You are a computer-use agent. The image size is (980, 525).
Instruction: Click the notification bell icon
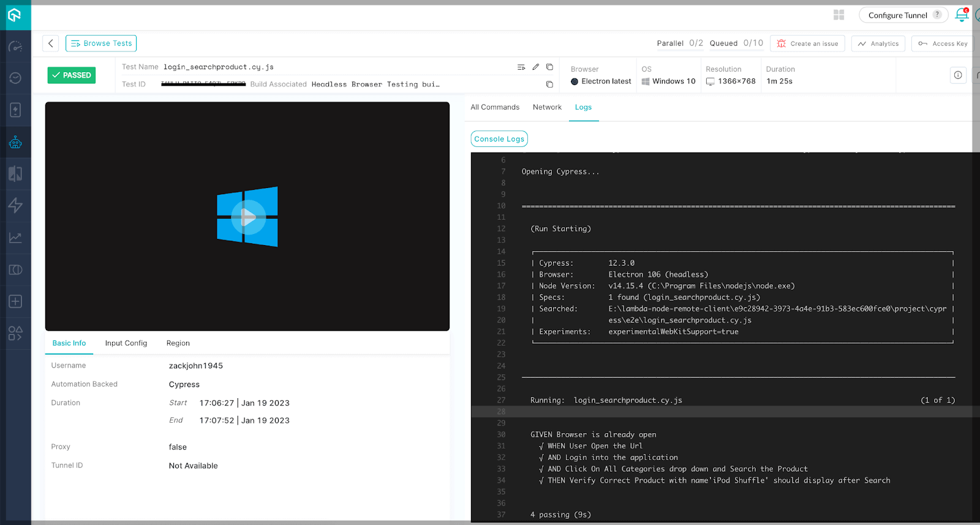point(961,15)
